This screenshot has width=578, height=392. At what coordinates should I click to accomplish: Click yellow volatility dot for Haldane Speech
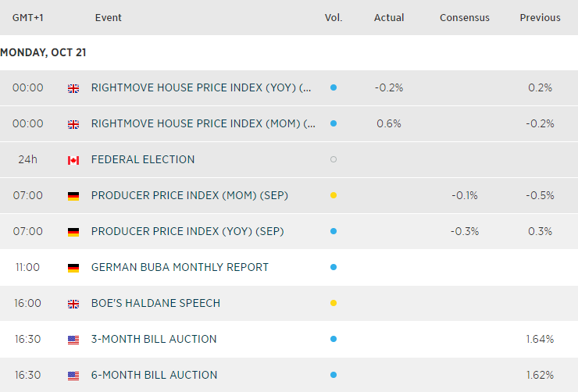click(334, 304)
